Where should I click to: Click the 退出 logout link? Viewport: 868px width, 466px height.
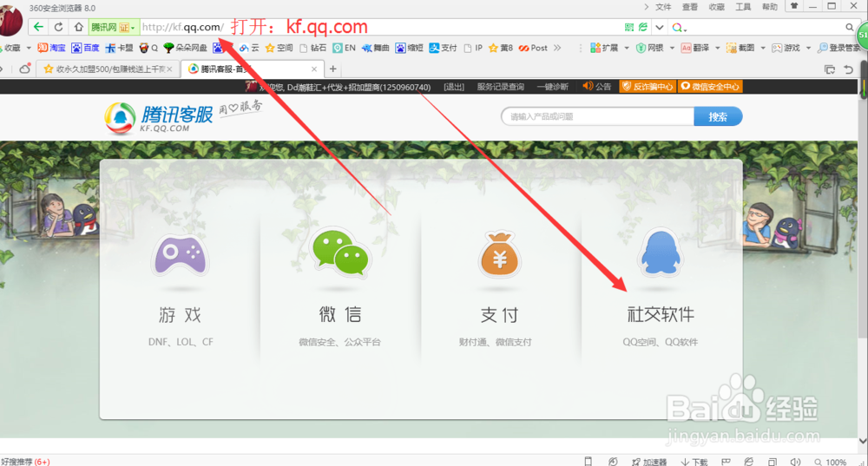click(454, 87)
